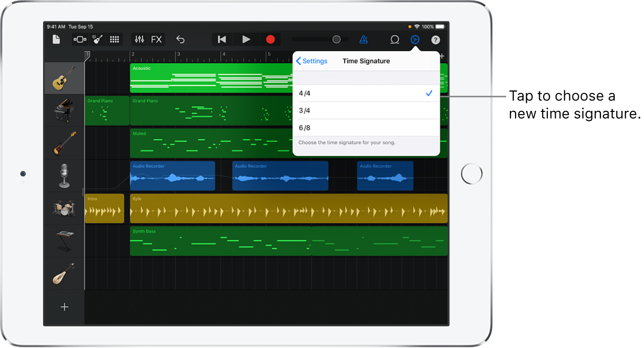Open the FX effects panel
644x348 pixels.
coord(156,39)
